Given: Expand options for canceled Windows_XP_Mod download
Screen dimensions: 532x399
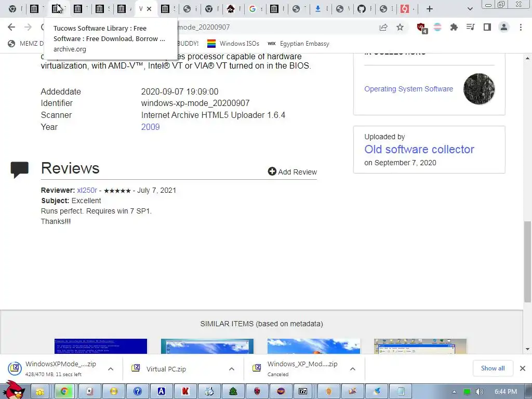Looking at the screenshot, I should [x=353, y=369].
